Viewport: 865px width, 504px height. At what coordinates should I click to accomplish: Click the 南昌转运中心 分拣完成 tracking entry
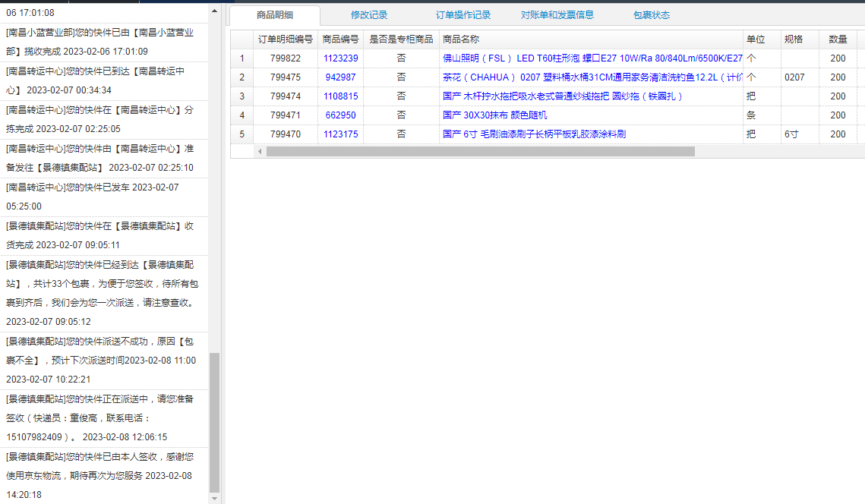[x=104, y=119]
